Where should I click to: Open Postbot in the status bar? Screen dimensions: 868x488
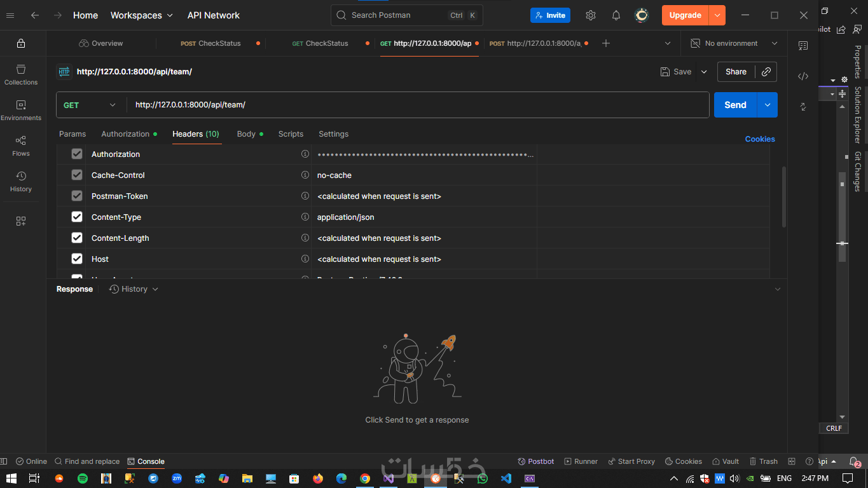536,461
